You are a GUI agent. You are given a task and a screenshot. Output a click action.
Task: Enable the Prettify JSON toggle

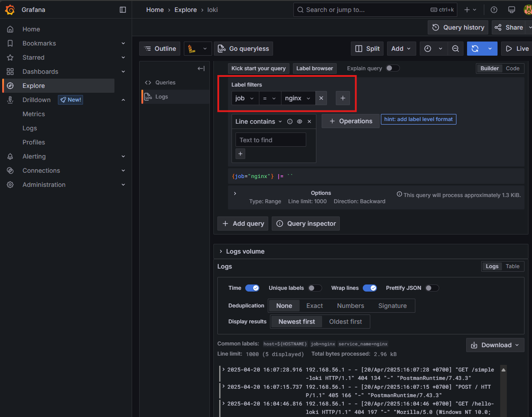pyautogui.click(x=432, y=288)
